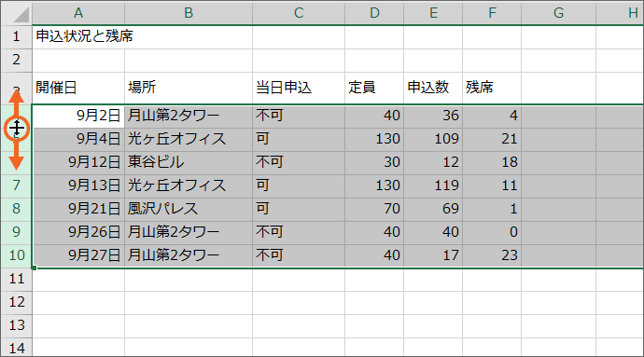Click remaining seats cell 4
The width and height of the screenshot is (644, 357).
click(492, 116)
